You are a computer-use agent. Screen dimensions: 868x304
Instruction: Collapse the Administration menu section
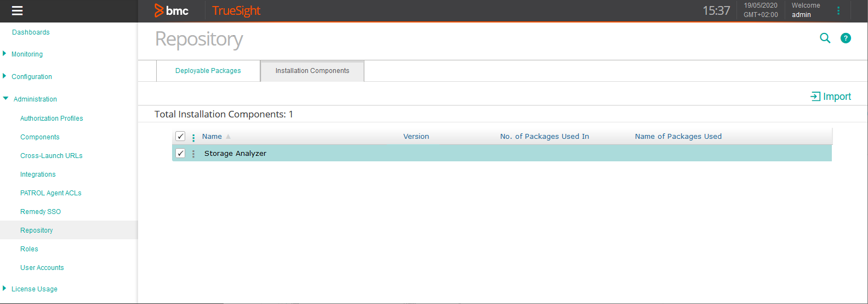[x=6, y=99]
